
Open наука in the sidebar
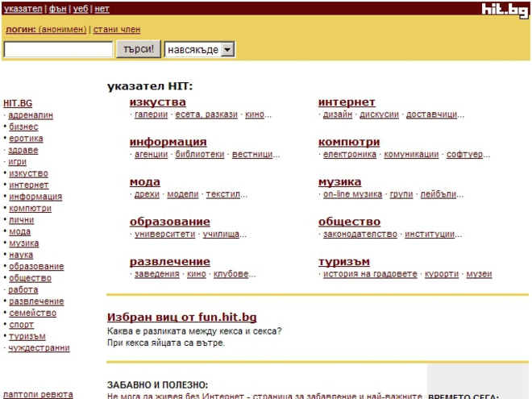pos(21,255)
